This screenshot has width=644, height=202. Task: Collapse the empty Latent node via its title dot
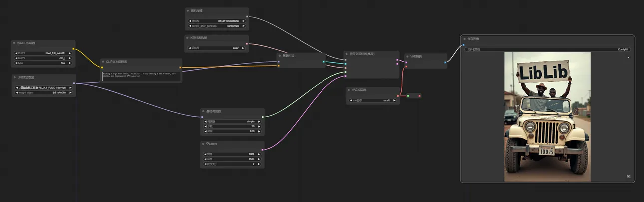[x=204, y=144]
